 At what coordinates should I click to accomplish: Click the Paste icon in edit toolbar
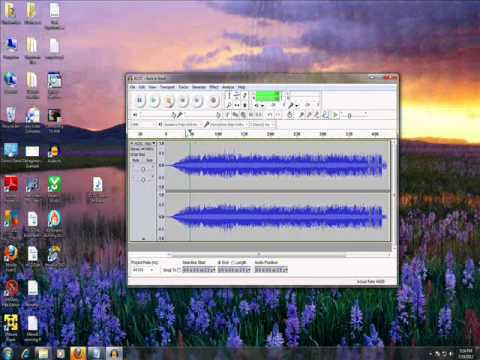pos(243,115)
